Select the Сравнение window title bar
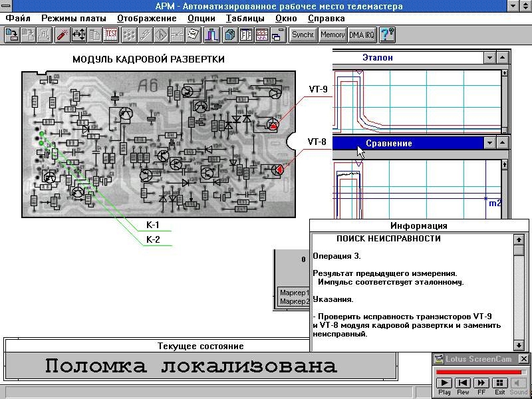532x399 pixels. [408, 143]
